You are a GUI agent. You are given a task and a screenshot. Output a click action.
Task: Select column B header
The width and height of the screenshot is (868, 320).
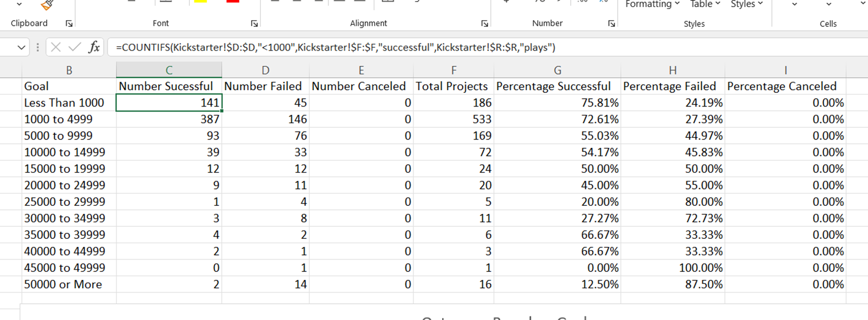(x=69, y=70)
